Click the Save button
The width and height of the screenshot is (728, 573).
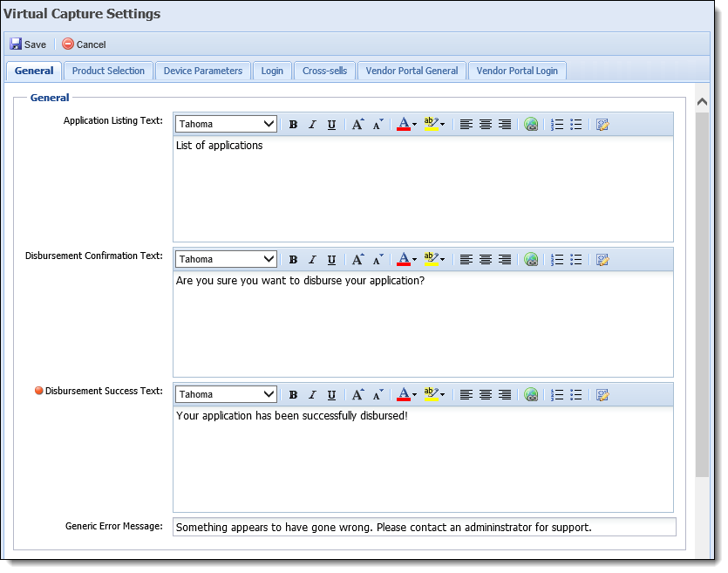28,44
